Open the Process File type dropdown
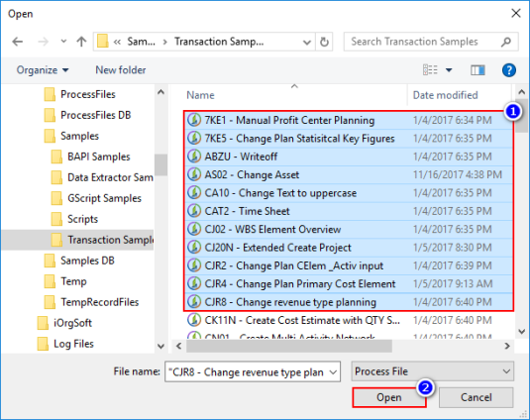Image resolution: width=530 pixels, height=420 pixels. click(x=433, y=371)
